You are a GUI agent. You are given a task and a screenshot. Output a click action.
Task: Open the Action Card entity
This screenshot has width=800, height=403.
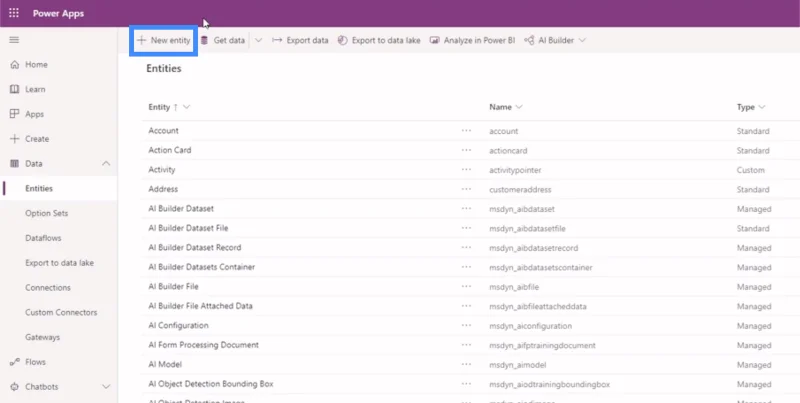coord(169,150)
